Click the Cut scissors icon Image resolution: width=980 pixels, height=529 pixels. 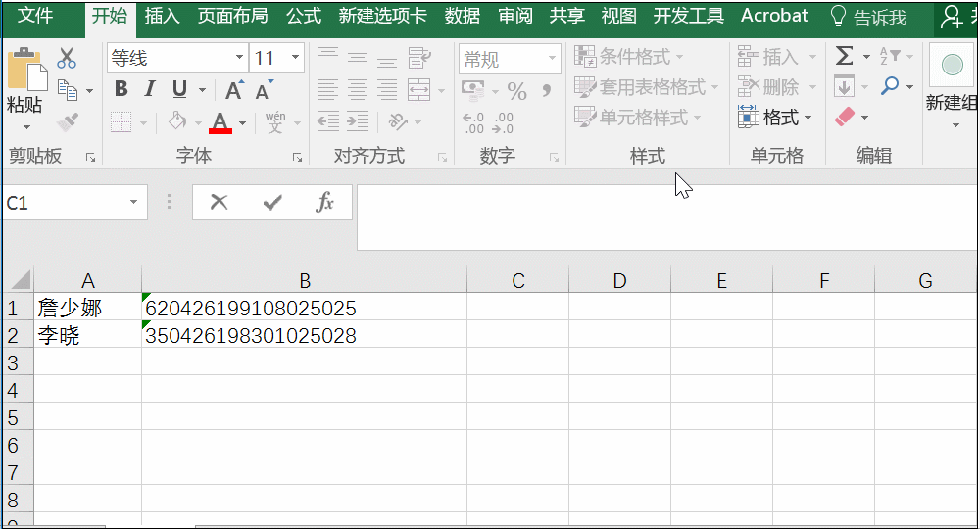coord(67,58)
